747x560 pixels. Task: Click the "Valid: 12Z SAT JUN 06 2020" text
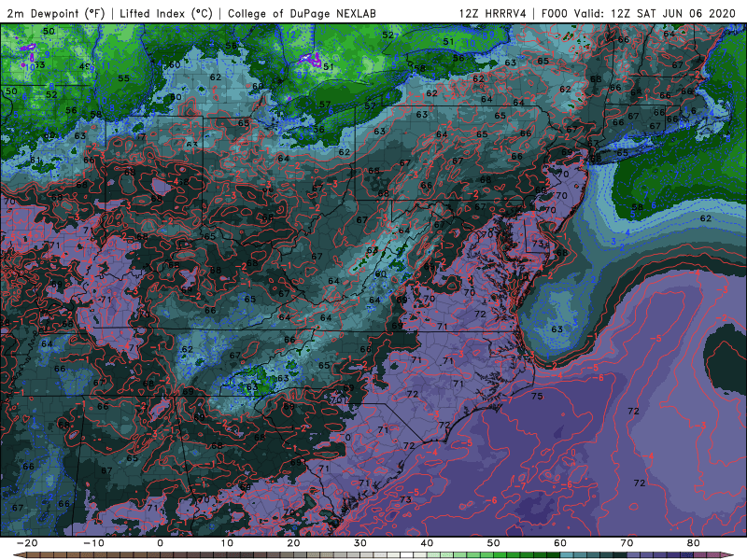(655, 14)
